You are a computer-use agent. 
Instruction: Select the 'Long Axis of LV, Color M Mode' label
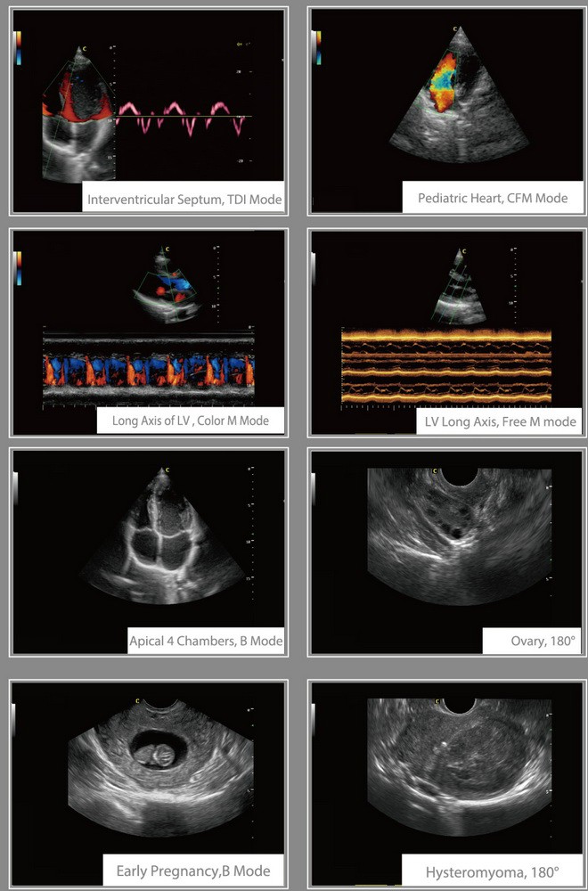click(x=190, y=420)
